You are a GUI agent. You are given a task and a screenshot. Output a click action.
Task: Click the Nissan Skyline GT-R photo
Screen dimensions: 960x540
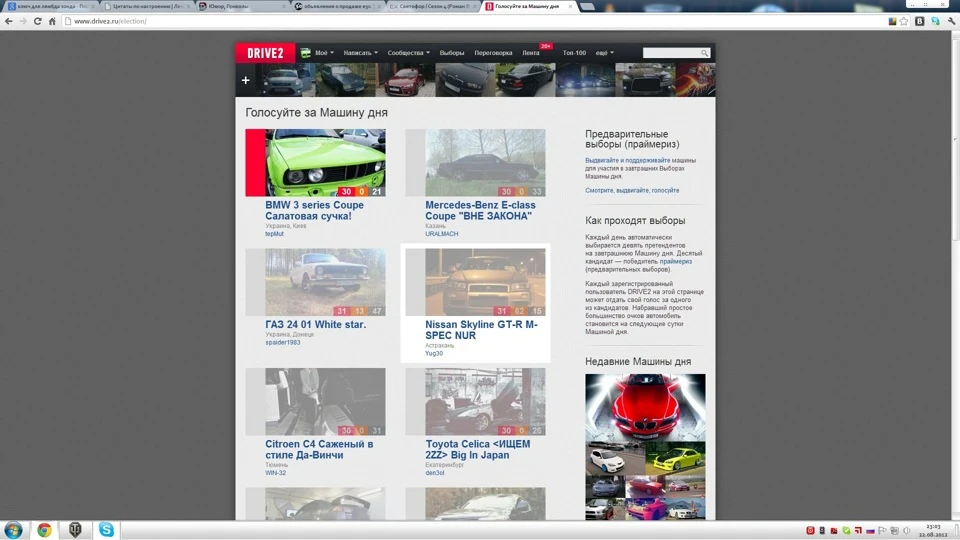pos(485,282)
